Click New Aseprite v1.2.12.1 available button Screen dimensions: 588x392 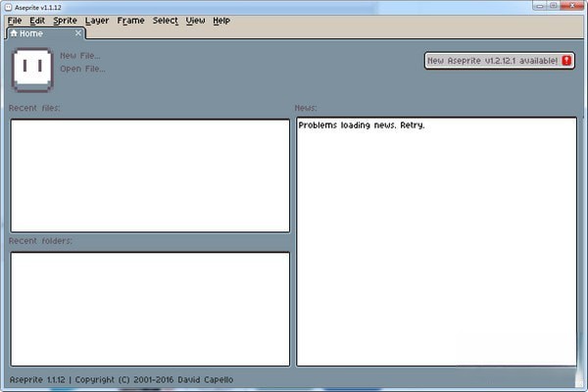499,61
